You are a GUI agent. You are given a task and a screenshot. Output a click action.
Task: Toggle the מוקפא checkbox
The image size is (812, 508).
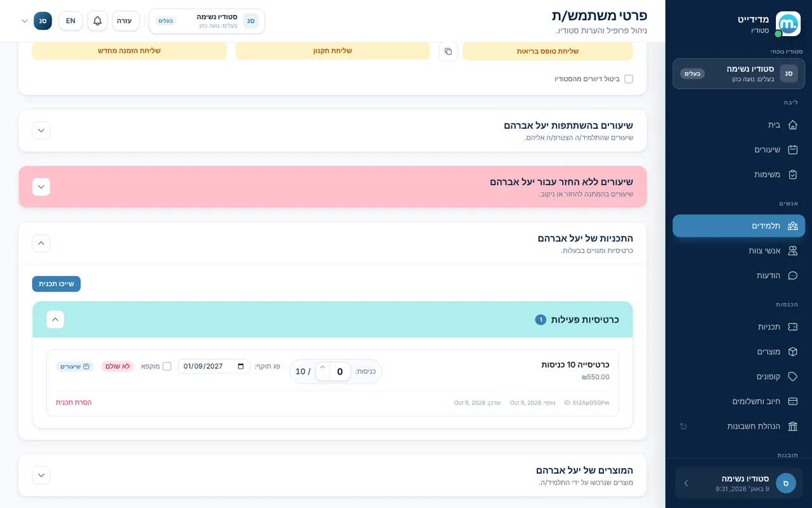[167, 366]
